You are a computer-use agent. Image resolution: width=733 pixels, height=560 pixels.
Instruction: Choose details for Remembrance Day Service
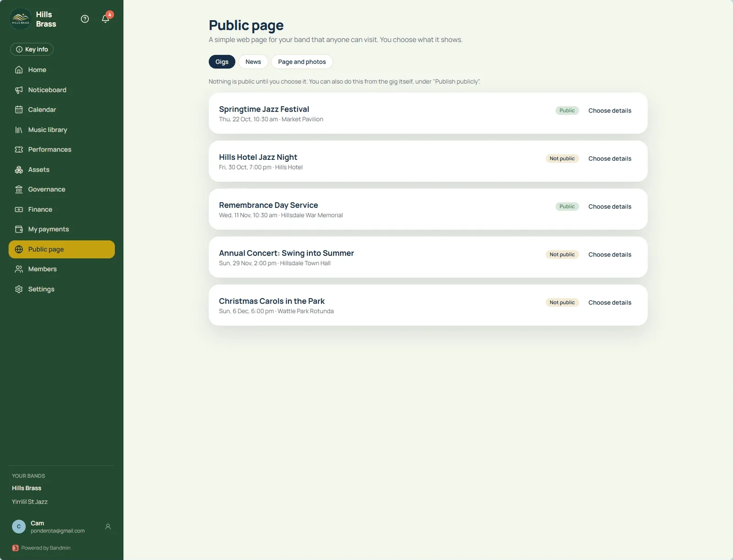[x=610, y=207]
